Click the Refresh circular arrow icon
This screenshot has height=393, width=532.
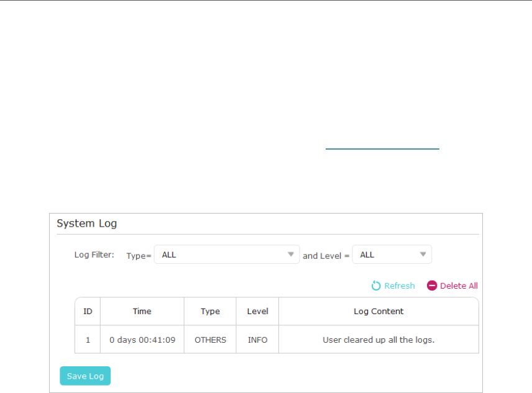pos(375,286)
